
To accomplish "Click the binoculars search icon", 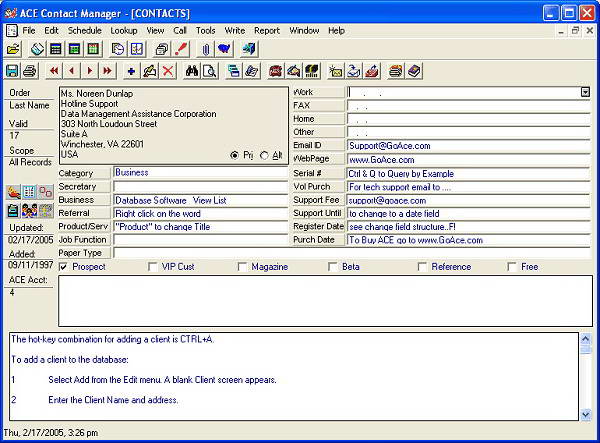I will tap(193, 71).
